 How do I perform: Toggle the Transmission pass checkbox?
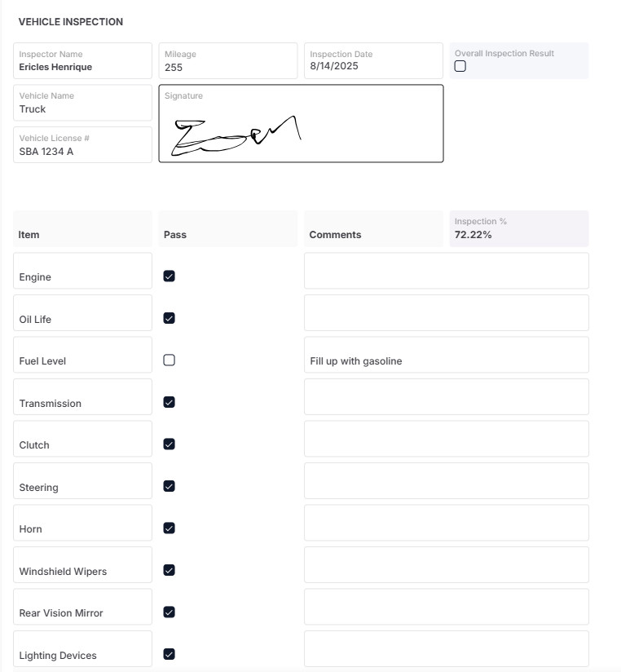pos(170,402)
